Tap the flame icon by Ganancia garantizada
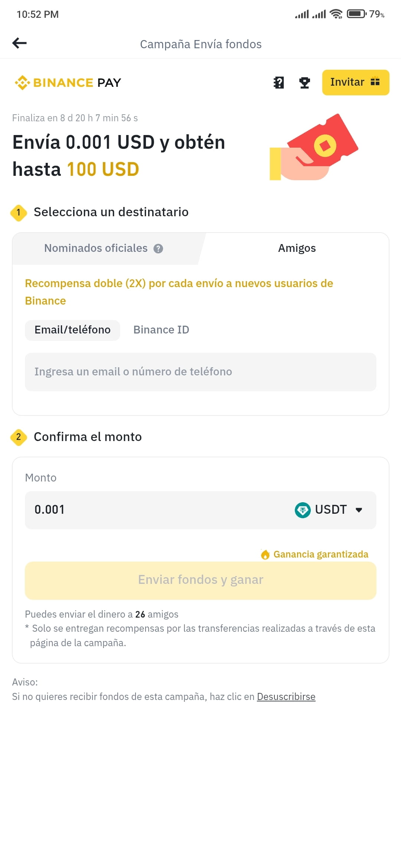The height and width of the screenshot is (868, 401). click(x=265, y=555)
